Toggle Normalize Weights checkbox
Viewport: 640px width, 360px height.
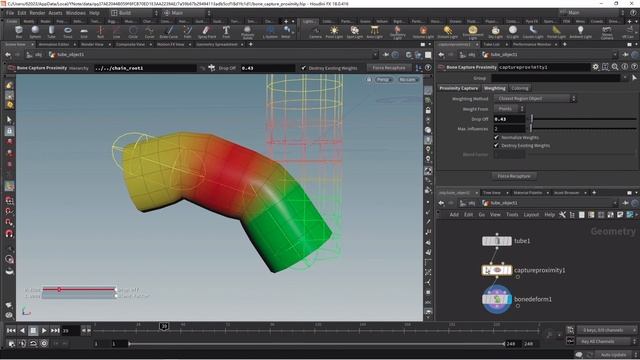[496, 138]
